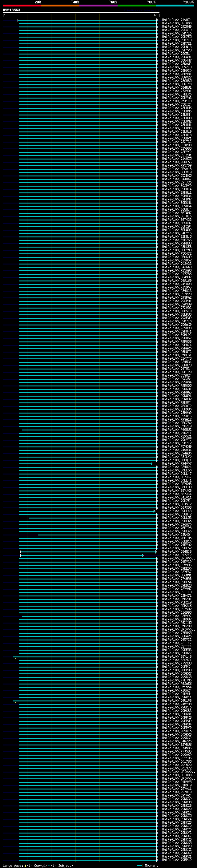The width and height of the screenshot is (197, 868).
Task: Select the query label AV518563
Action: (11, 10)
